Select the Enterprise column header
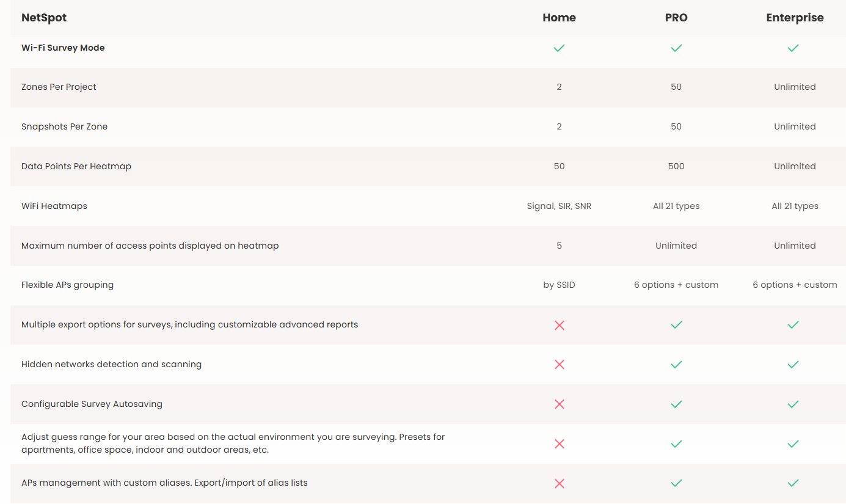 tap(795, 18)
